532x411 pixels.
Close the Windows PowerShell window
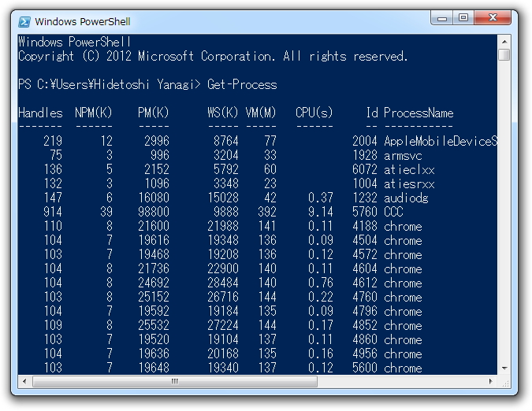493,17
